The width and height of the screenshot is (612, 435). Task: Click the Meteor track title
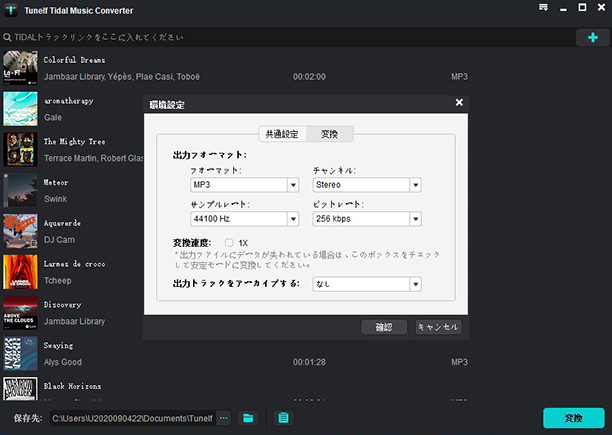(56, 182)
